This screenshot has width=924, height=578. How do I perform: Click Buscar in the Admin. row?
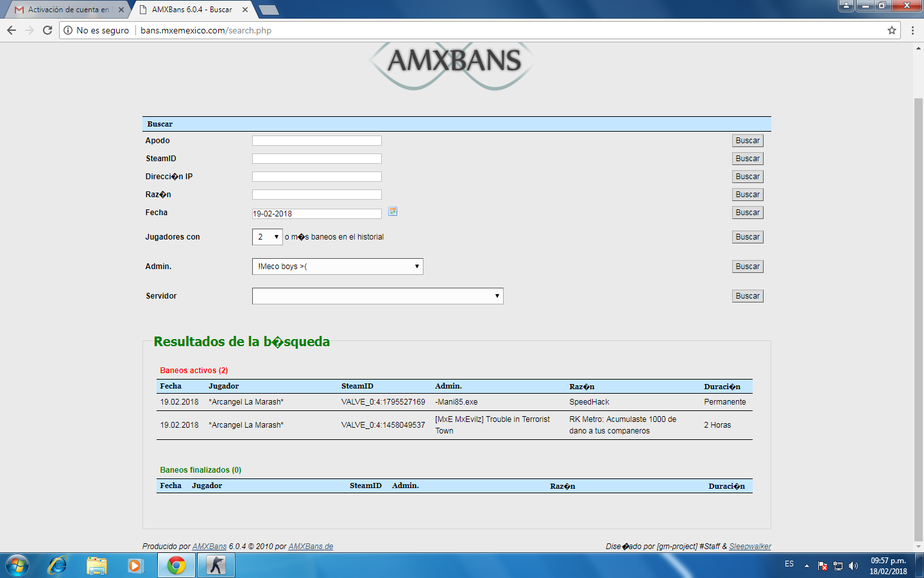748,267
